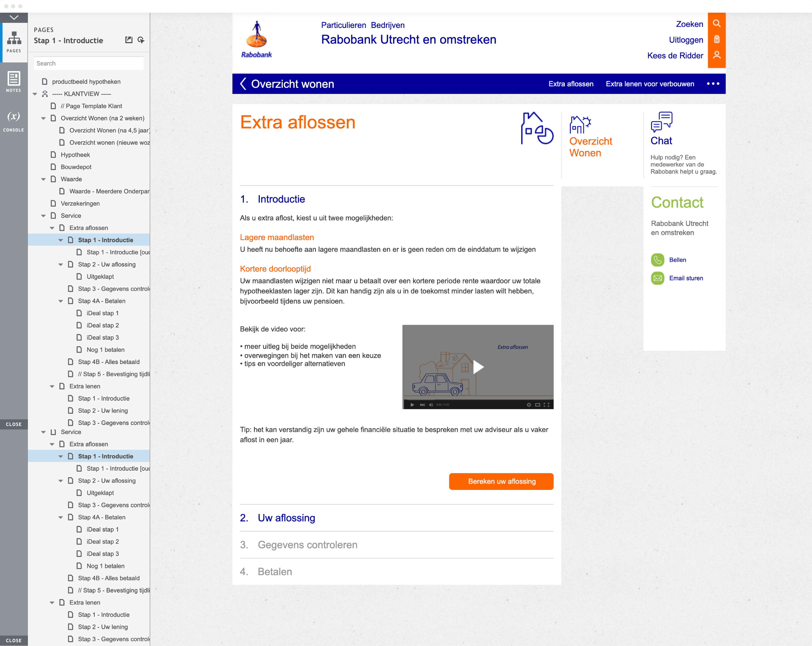Open the productbeeld hypotheken page
Image resolution: width=812 pixels, height=646 pixels.
[x=86, y=82]
